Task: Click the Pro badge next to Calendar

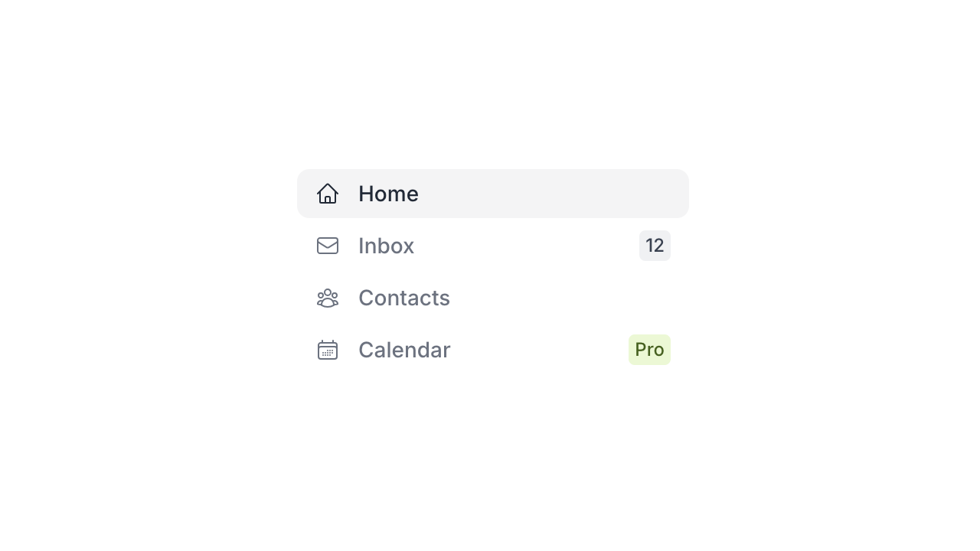Action: [649, 350]
